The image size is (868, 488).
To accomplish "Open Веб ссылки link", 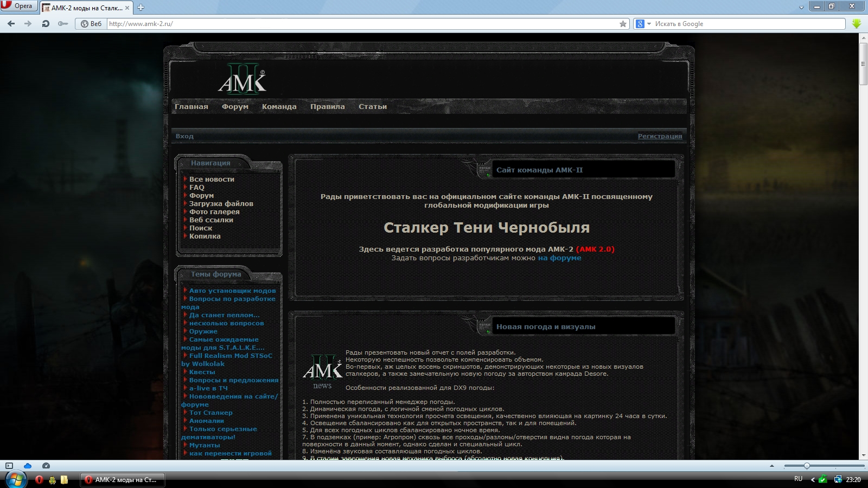I will (x=211, y=220).
